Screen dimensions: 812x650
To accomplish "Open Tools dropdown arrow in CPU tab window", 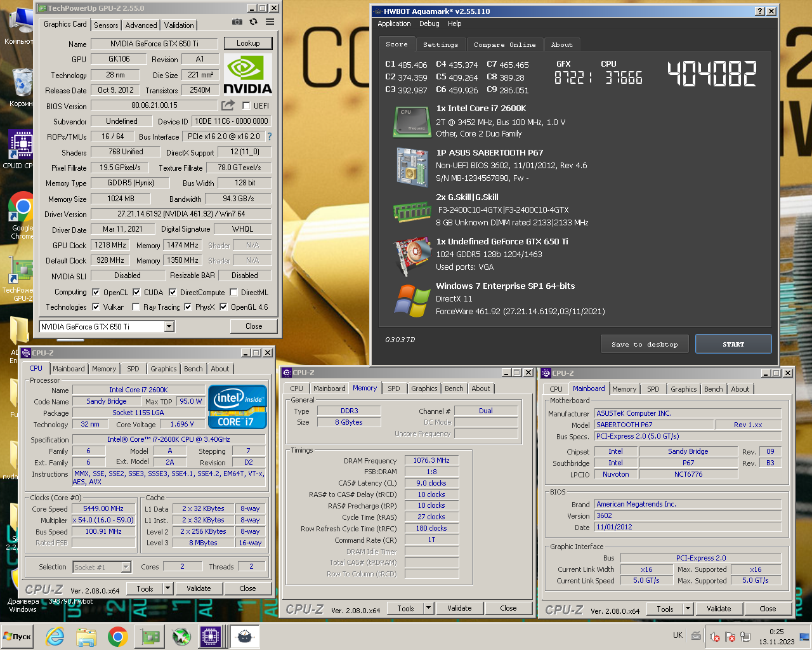I will [167, 588].
